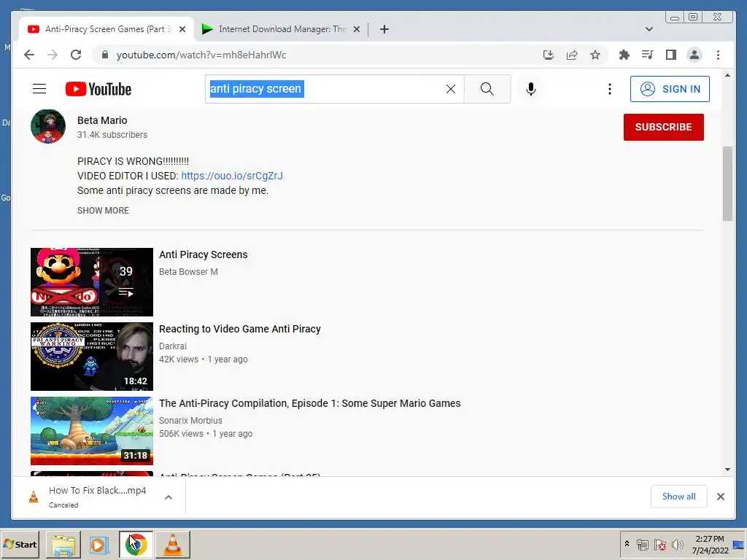Play Reacting to Video Game Anti Piracy thumbnail

pyautogui.click(x=91, y=356)
